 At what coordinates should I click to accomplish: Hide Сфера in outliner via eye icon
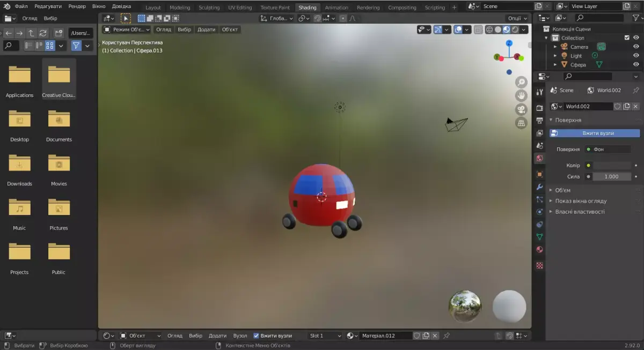point(636,65)
